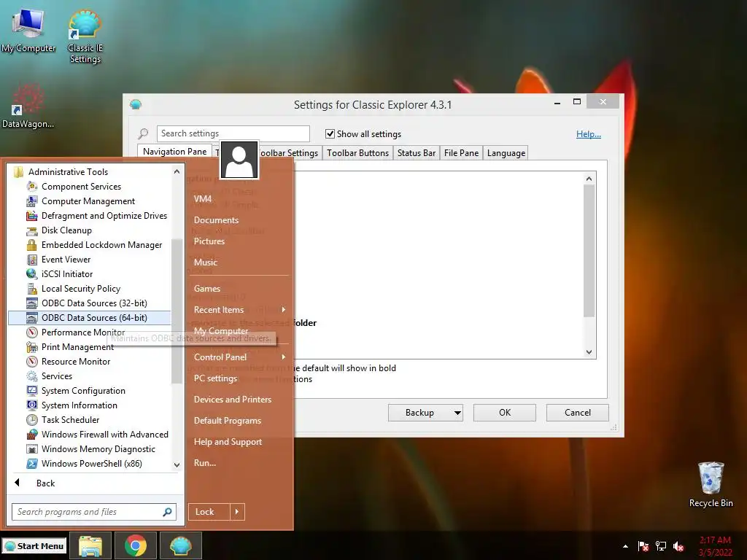Viewport: 747px width, 560px height.
Task: Open System Information icon
Action: [32, 405]
